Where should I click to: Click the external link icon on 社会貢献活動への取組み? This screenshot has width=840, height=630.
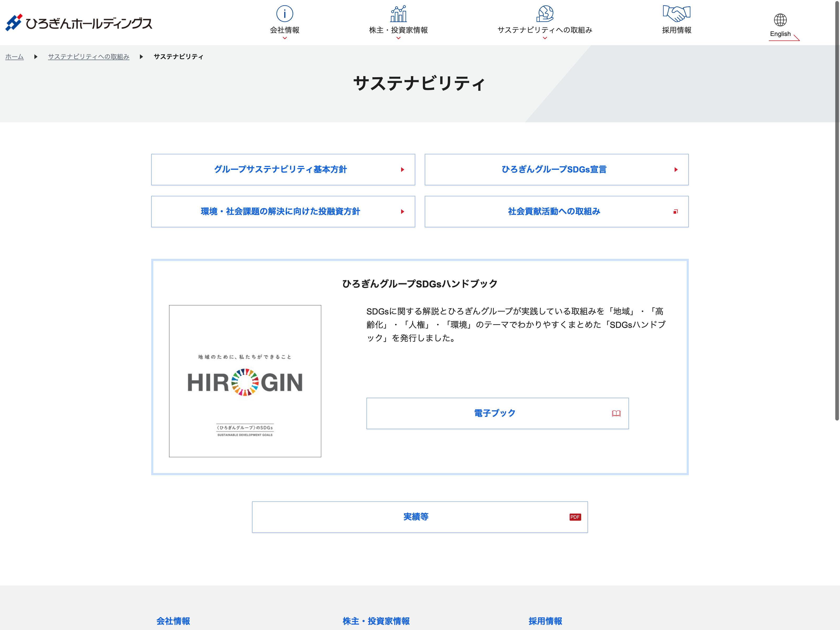(675, 212)
